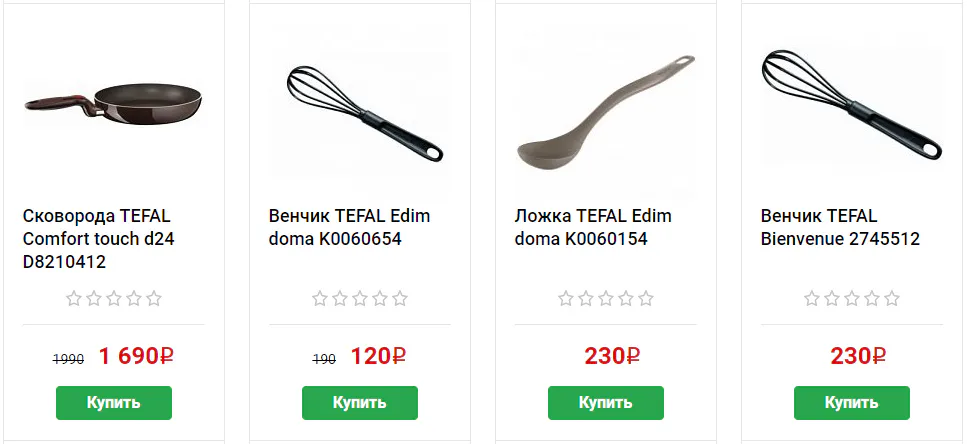The width and height of the screenshot is (967, 444).
Task: Click the Bienvenue whisk product image
Action: click(x=851, y=105)
